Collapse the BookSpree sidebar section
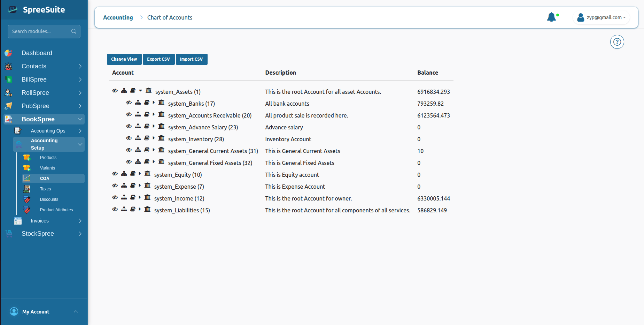This screenshot has width=644, height=325. click(x=80, y=119)
